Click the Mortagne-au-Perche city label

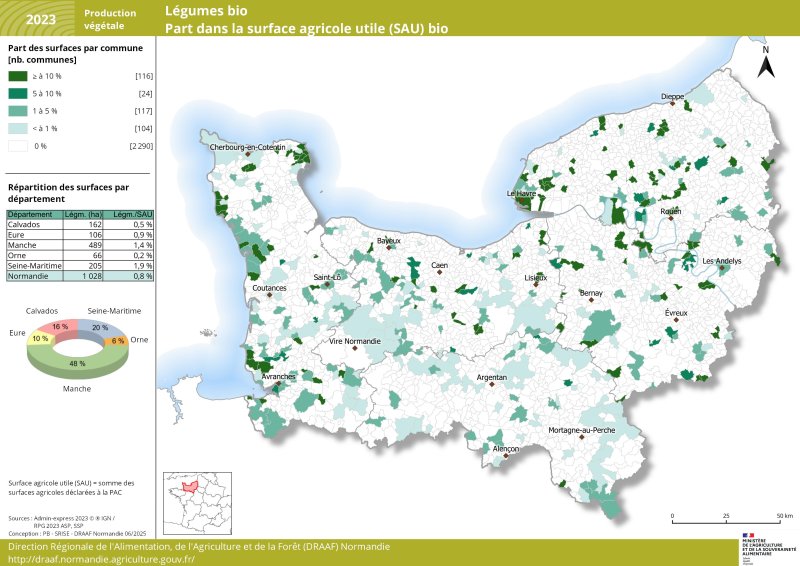point(582,430)
